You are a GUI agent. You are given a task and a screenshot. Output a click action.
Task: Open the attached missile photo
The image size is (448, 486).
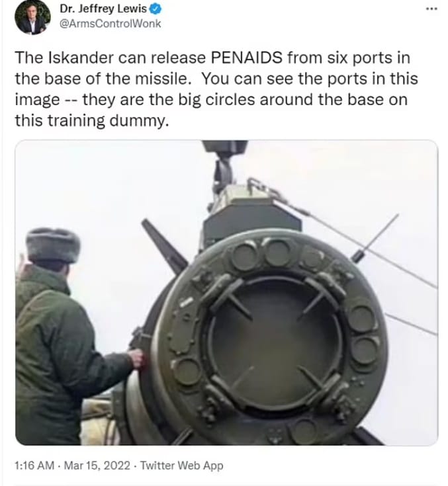coord(226,292)
